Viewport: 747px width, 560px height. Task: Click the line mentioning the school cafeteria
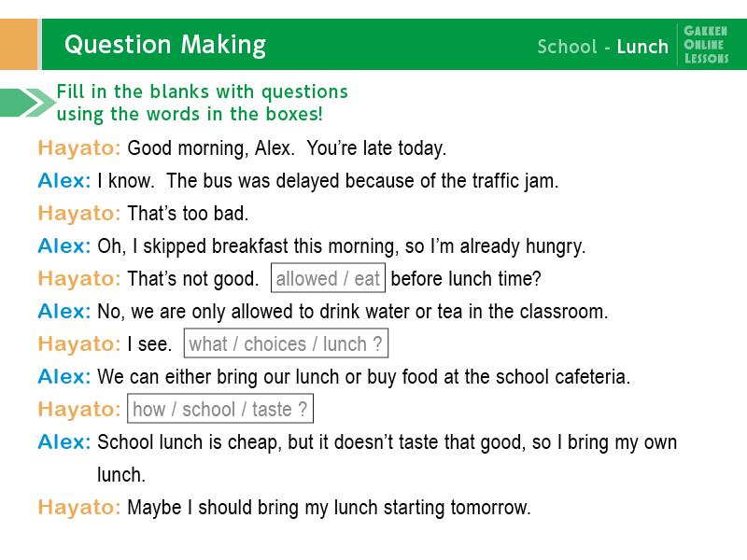[x=364, y=377]
